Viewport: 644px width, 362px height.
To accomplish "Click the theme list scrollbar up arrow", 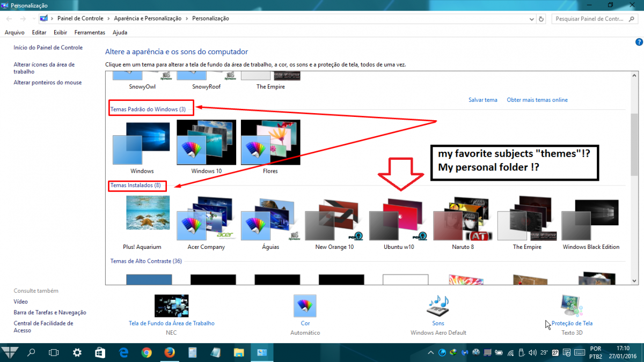I will pos(634,75).
